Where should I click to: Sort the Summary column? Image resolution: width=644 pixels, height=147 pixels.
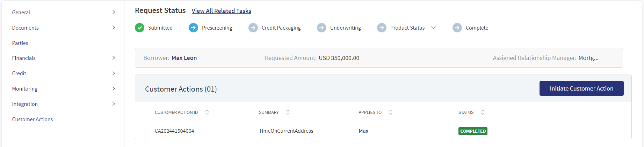pos(288,112)
